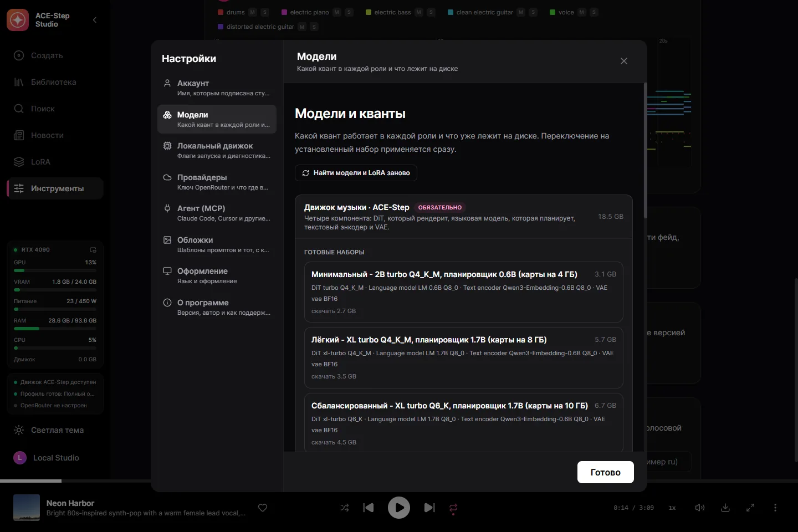Close the Настройки dialog with X
This screenshot has height=532, width=798.
pyautogui.click(x=624, y=61)
